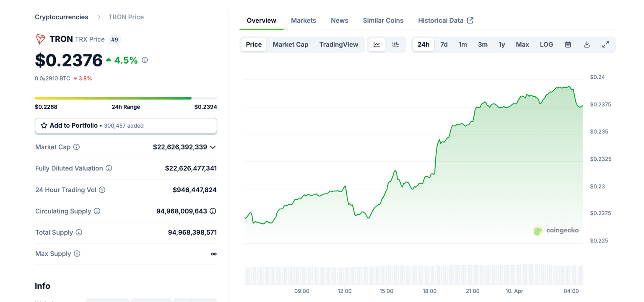Image resolution: width=644 pixels, height=302 pixels.
Task: Expand the chart to fullscreen
Action: (605, 44)
